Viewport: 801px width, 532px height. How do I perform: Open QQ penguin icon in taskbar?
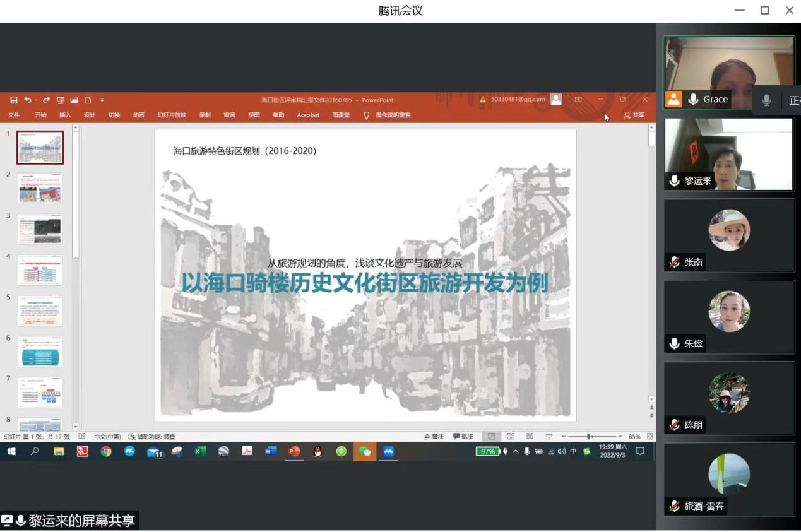click(x=317, y=451)
